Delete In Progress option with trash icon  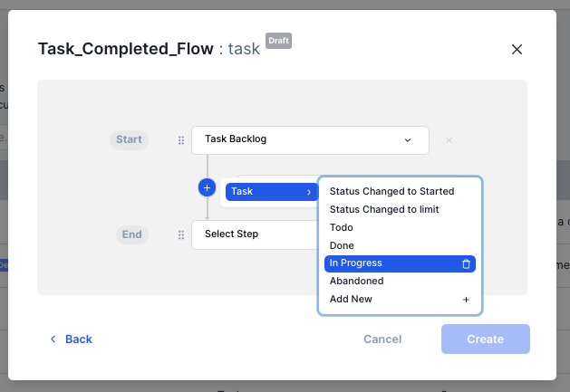pos(466,263)
